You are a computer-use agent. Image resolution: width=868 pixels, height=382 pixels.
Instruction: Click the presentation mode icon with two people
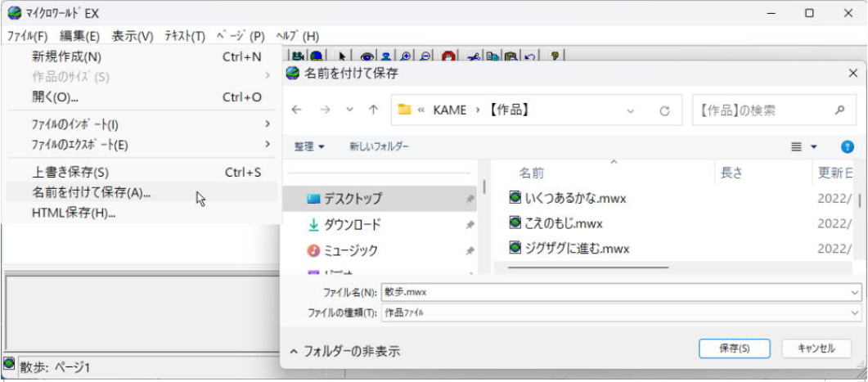(299, 56)
